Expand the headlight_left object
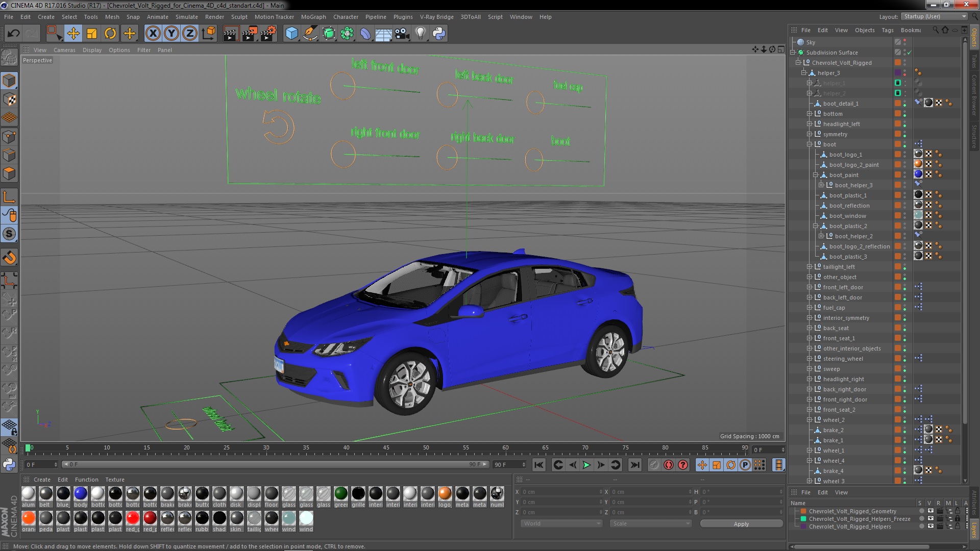This screenshot has height=551, width=980. 810,124
